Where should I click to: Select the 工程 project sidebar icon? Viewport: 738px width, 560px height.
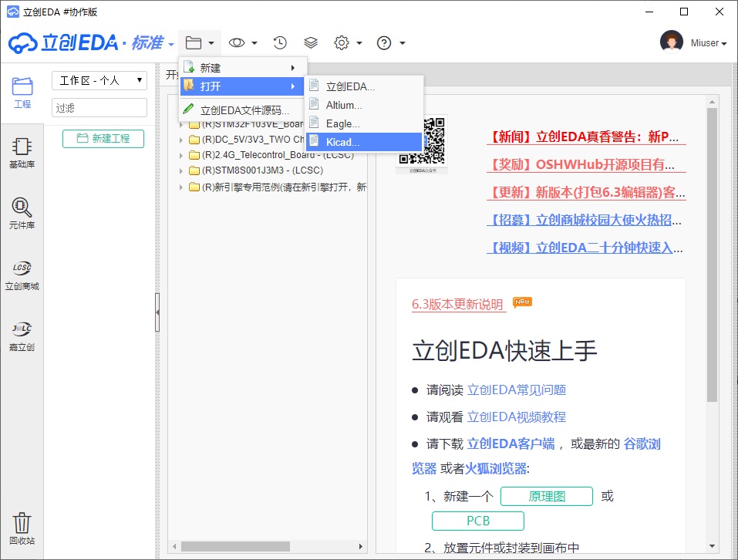pos(22,93)
